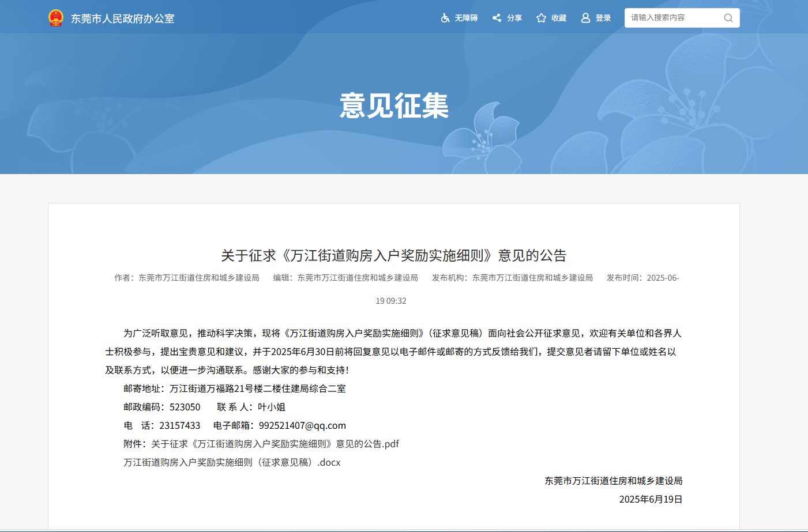Click the magnifier search icon
The width and height of the screenshot is (808, 532).
click(728, 18)
